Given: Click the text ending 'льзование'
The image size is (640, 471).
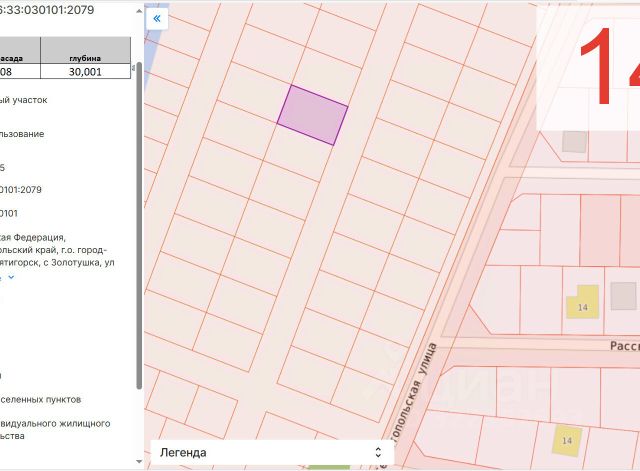Looking at the screenshot, I should coord(22,134).
